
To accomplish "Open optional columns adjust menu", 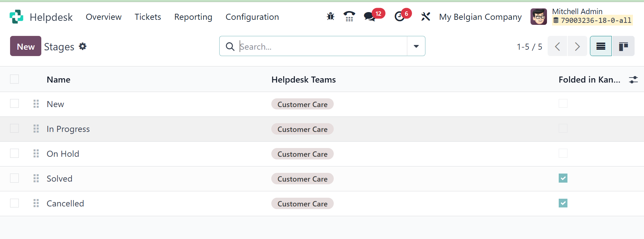I will point(633,80).
